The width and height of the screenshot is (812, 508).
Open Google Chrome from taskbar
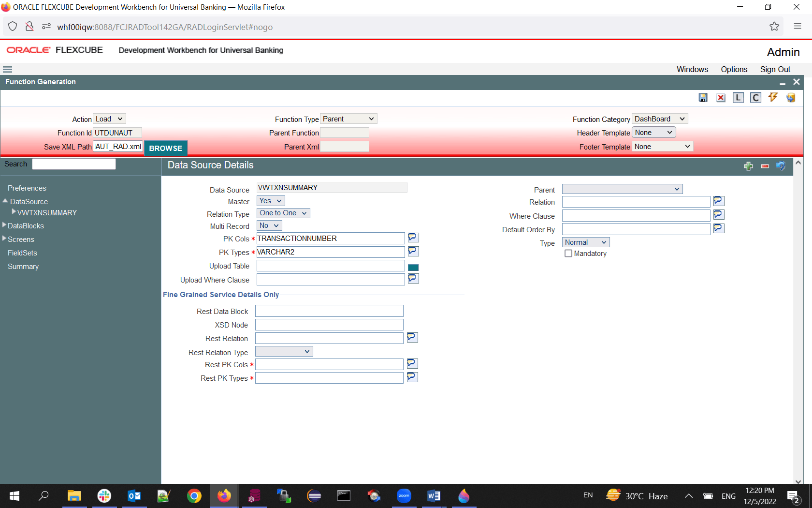point(194,496)
